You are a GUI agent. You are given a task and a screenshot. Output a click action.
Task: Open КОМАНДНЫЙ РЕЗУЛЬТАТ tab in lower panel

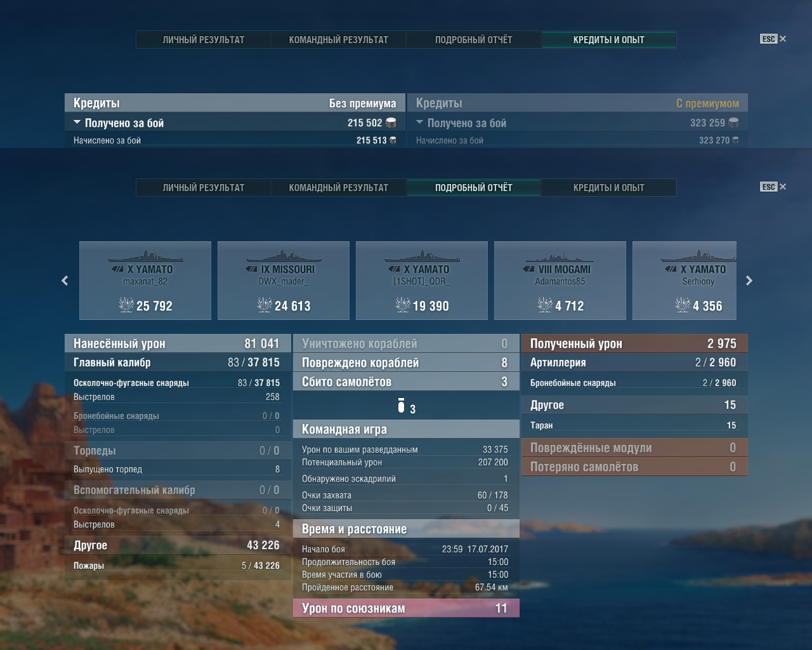pos(339,187)
